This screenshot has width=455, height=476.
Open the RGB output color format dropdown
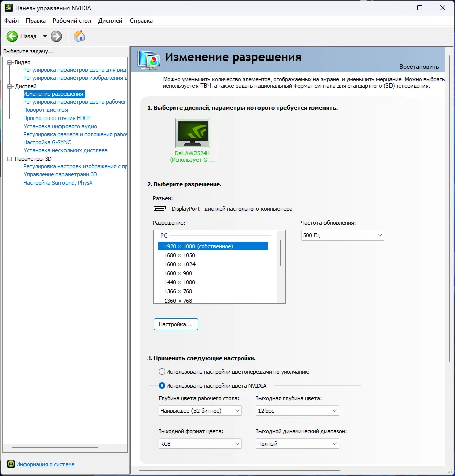click(x=200, y=444)
